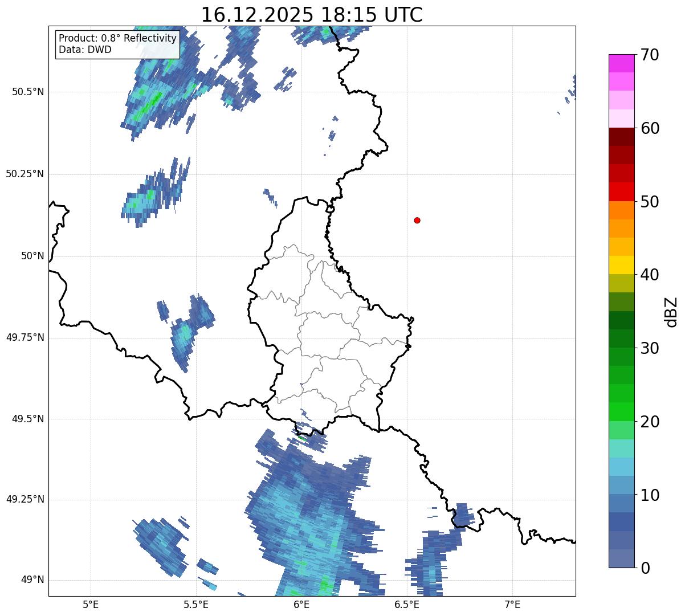Click the colorbar 60 tick label
The image size is (685, 616).
(650, 128)
